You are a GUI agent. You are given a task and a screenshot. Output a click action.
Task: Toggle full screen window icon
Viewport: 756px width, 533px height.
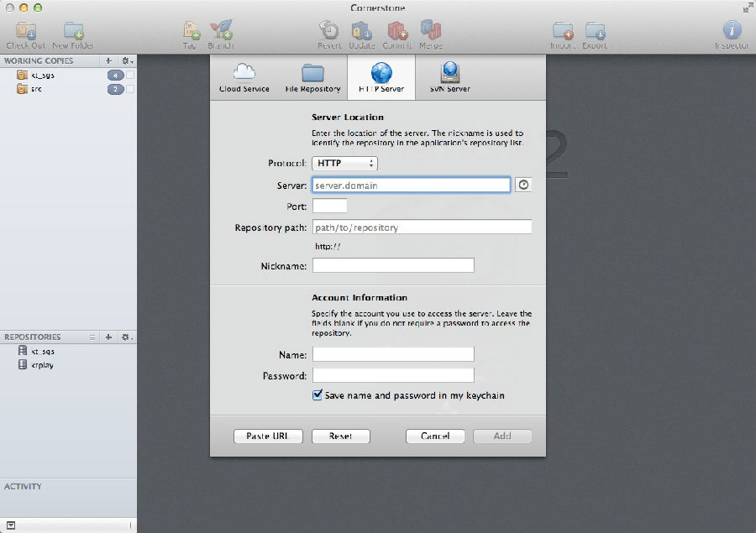748,8
